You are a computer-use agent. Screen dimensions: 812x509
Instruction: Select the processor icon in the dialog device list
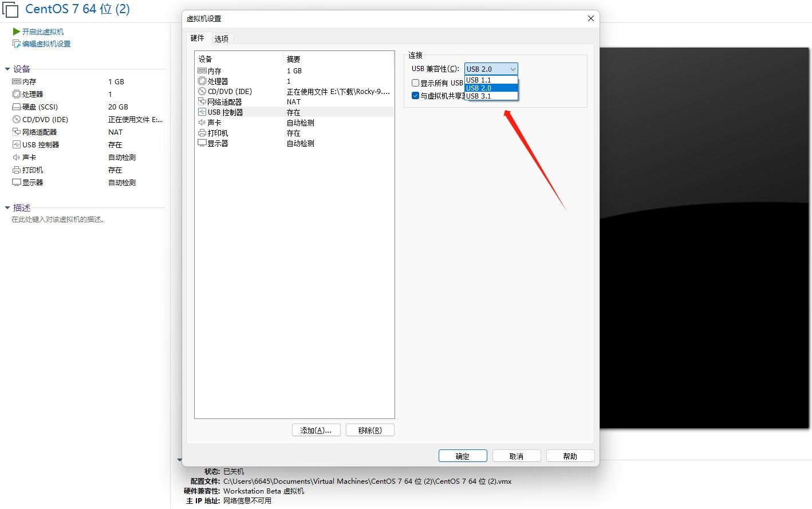pyautogui.click(x=202, y=81)
